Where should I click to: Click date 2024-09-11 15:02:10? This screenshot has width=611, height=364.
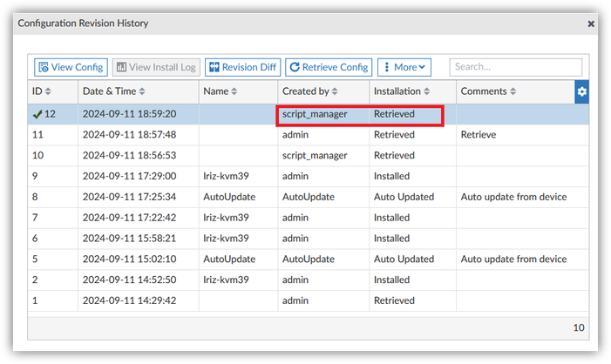(x=129, y=259)
